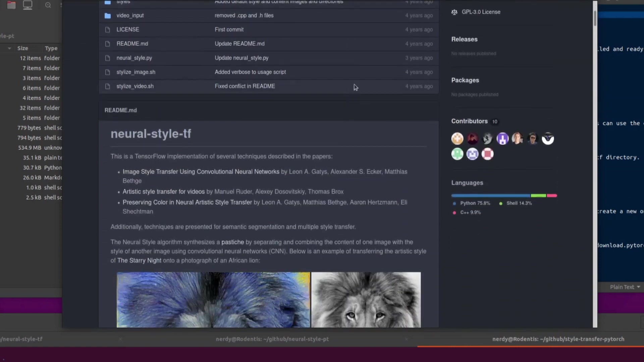Sort file list by Type column

click(x=51, y=48)
